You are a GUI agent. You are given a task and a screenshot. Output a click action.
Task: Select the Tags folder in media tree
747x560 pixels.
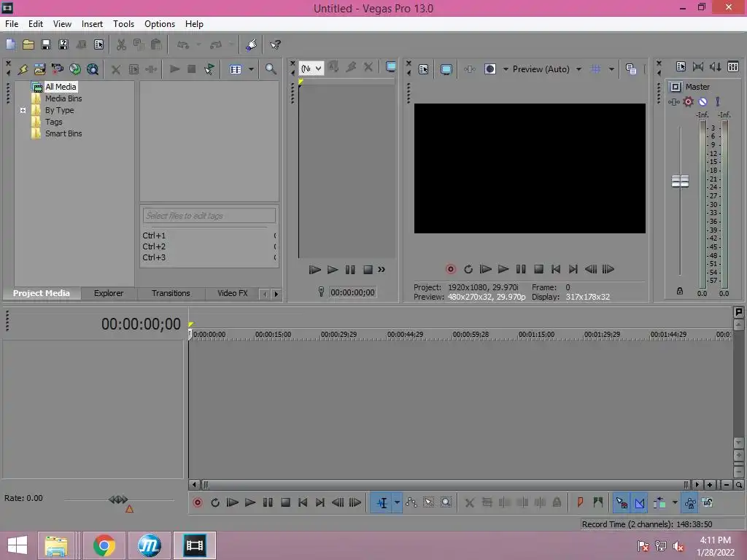[x=54, y=122]
